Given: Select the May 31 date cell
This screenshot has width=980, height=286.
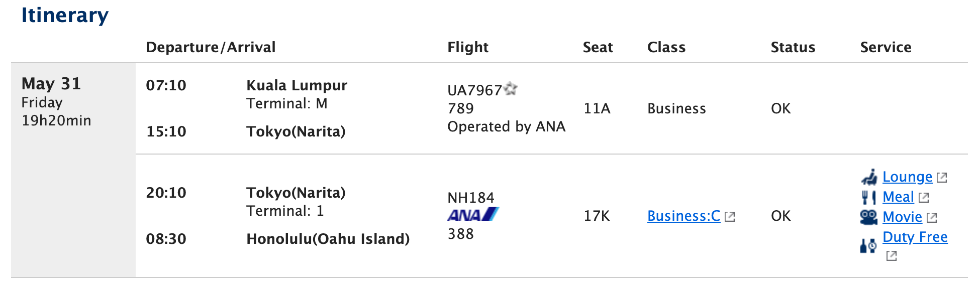Looking at the screenshot, I should 51,84.
